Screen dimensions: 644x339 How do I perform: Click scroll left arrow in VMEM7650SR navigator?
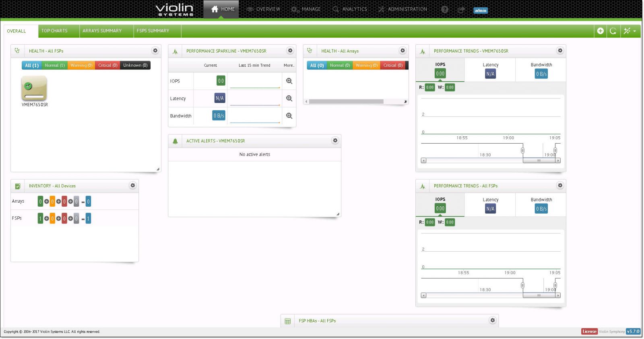pos(423,160)
